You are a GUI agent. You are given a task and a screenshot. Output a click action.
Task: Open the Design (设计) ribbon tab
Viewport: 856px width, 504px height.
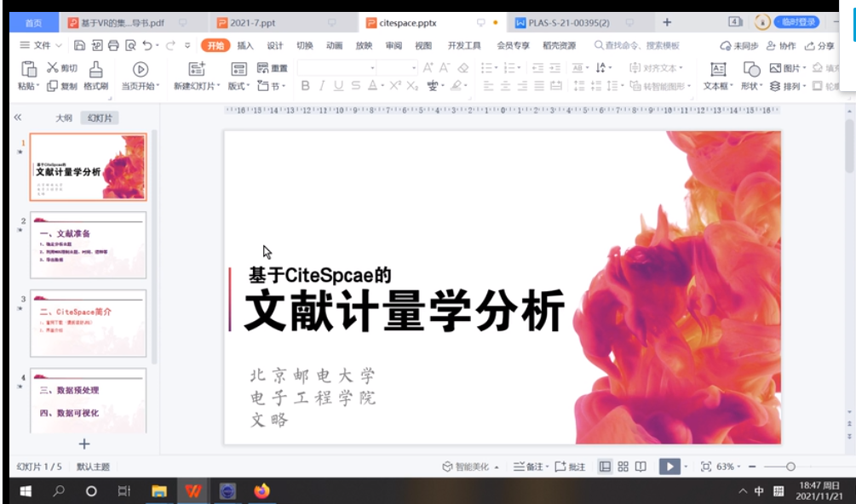coord(275,45)
